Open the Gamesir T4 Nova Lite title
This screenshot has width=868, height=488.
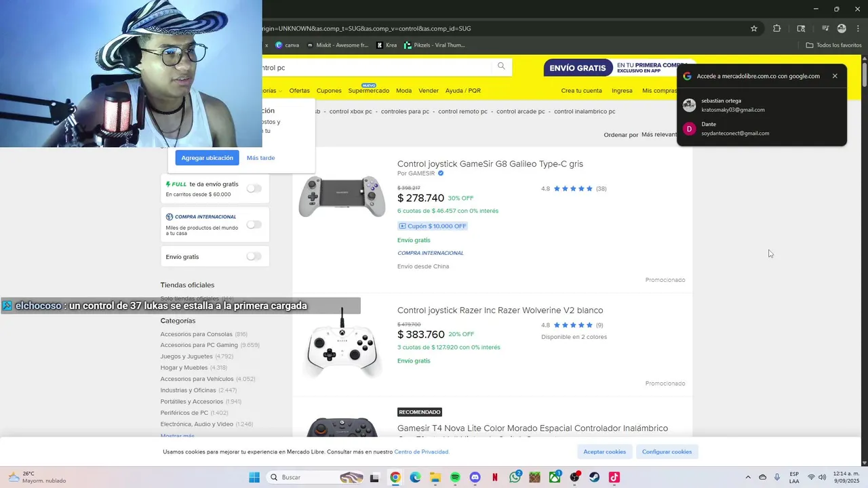tap(532, 428)
